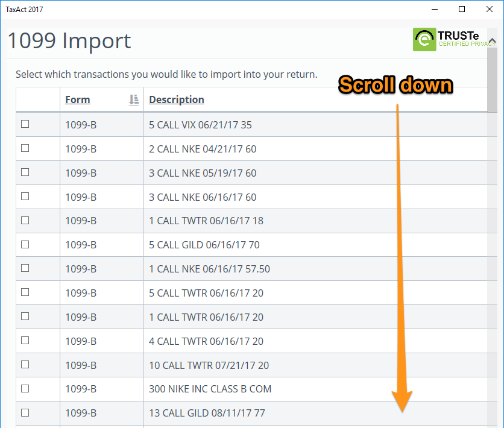Check the 1 CALL TWTR 06/16/17 18 row
504x428 pixels.
point(25,221)
